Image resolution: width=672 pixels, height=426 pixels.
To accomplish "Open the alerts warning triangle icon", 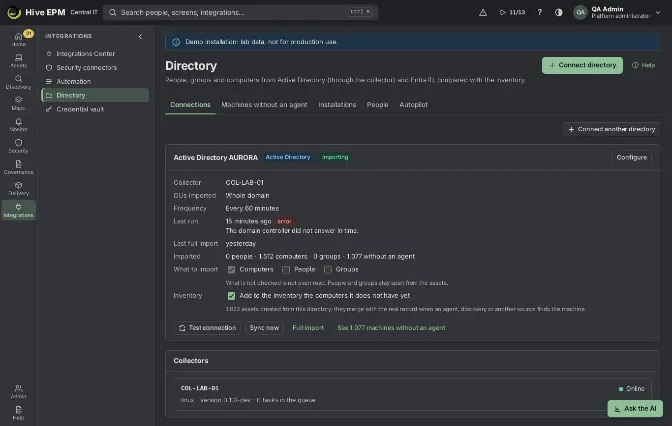I will pyautogui.click(x=483, y=12).
